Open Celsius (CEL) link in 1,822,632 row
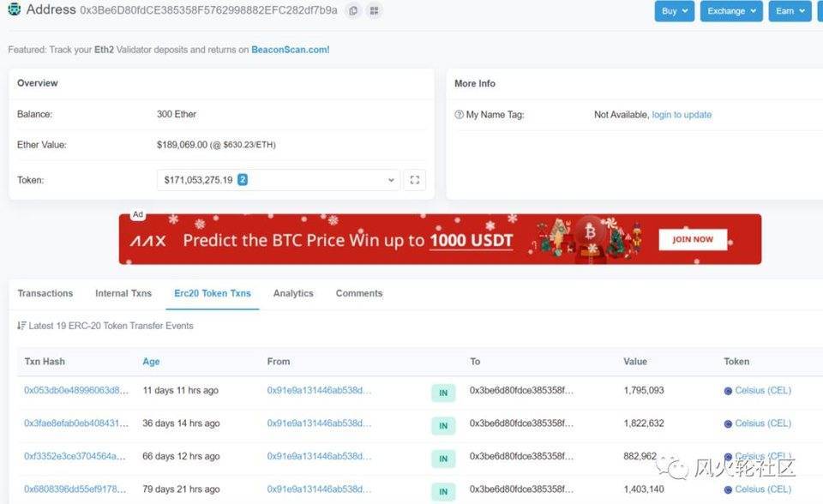The height and width of the screenshot is (504, 823). click(763, 423)
